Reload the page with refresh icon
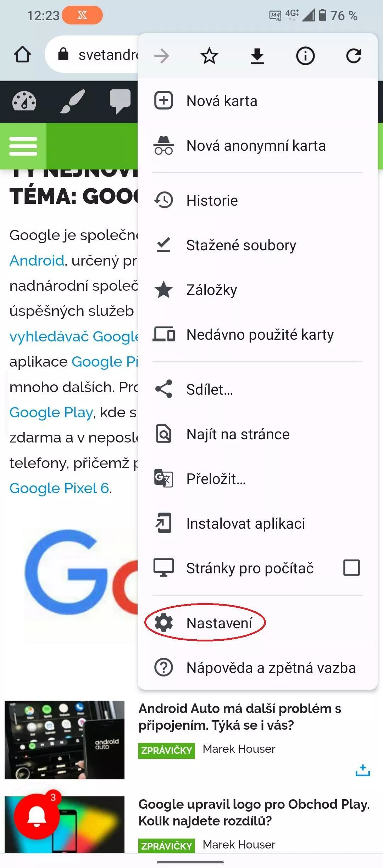 tap(354, 56)
